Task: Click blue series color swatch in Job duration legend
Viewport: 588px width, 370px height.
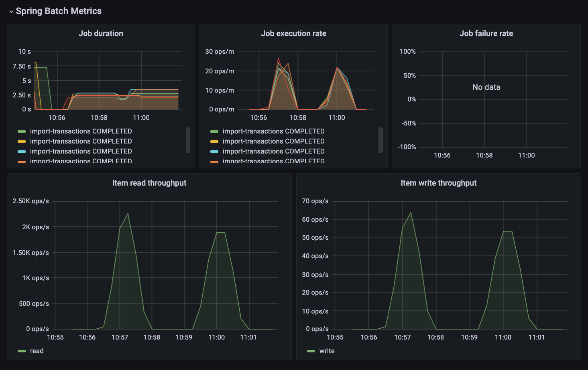Action: pyautogui.click(x=22, y=152)
